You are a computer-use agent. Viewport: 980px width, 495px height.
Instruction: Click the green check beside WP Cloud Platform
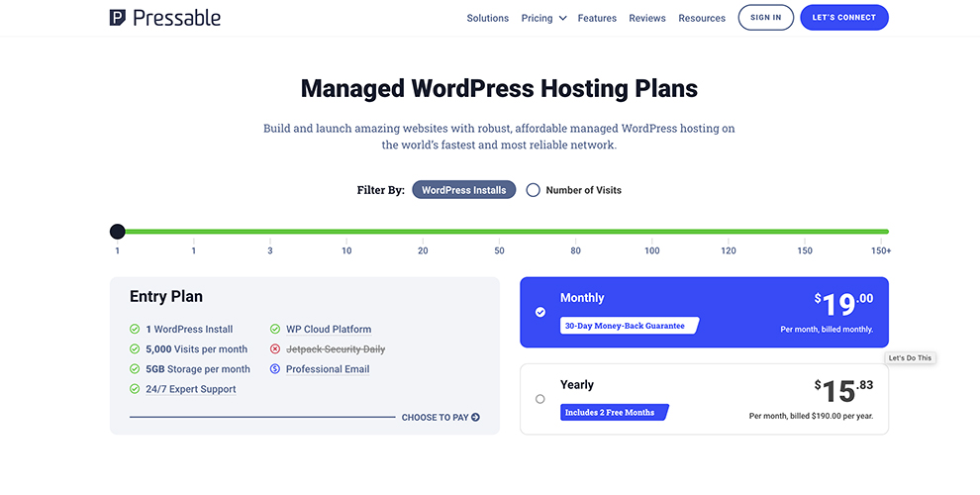(x=275, y=329)
